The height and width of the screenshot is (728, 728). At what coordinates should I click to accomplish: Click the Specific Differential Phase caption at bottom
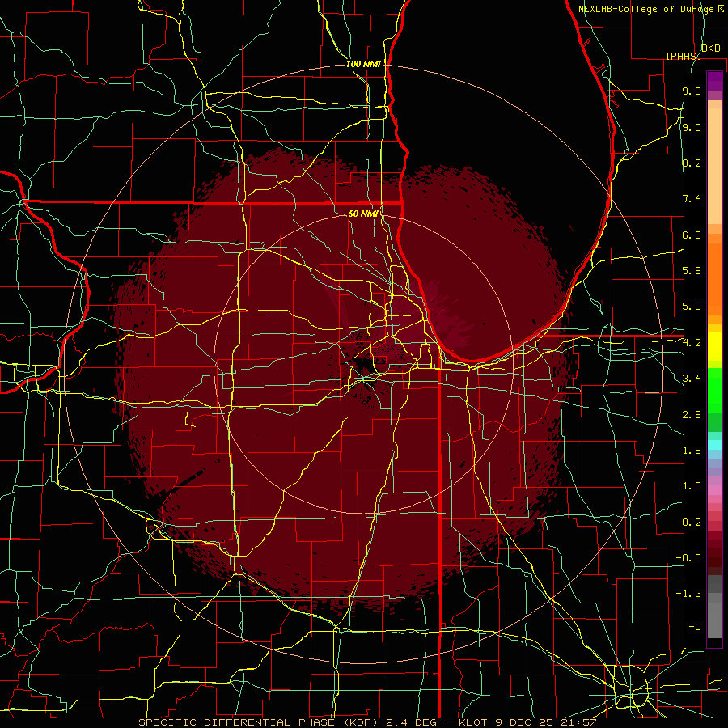pos(368,722)
